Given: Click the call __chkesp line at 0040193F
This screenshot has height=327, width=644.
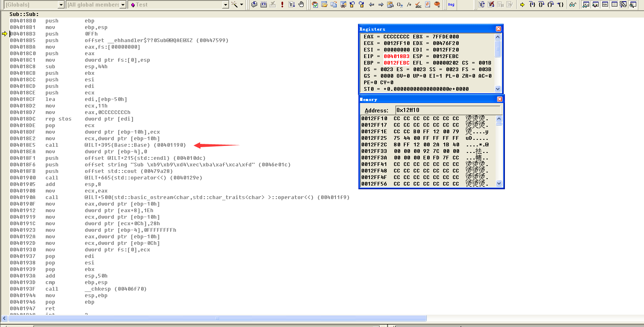Looking at the screenshot, I should point(78,289).
